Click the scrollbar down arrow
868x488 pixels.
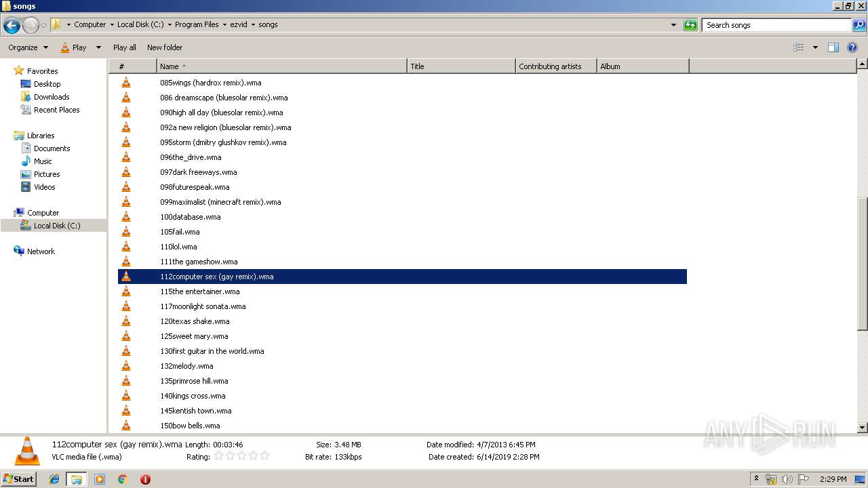pos(862,428)
